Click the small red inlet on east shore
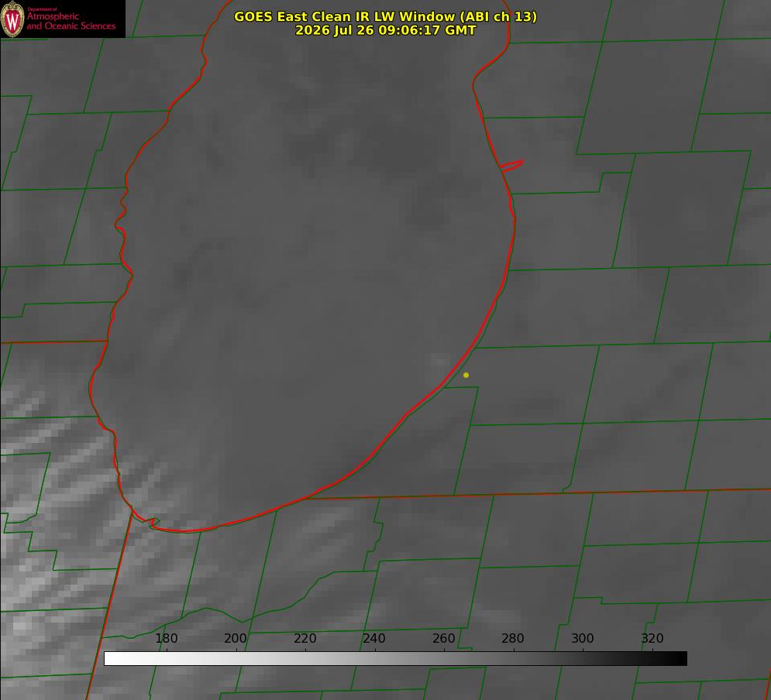 pos(512,166)
